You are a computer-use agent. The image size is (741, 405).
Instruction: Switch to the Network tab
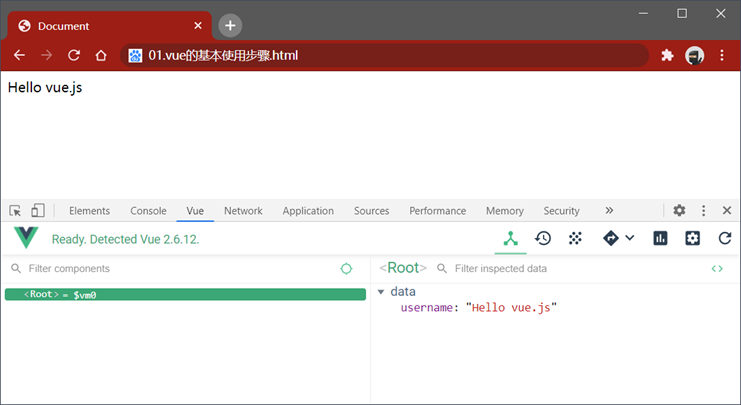click(x=243, y=211)
